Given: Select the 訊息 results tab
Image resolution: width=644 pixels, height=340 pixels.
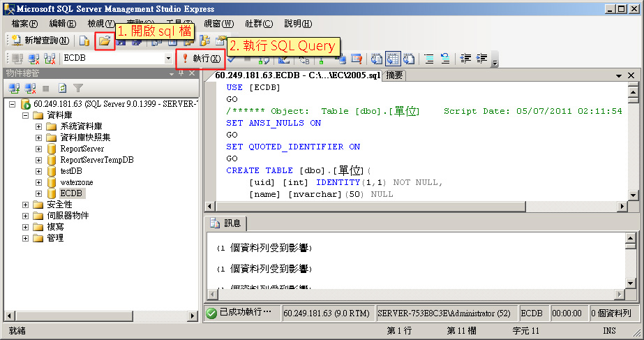Looking at the screenshot, I should [x=225, y=223].
